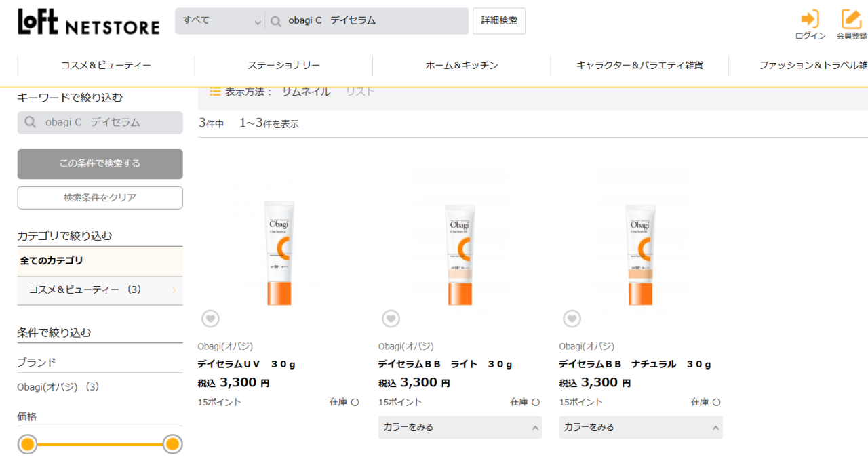This screenshot has height=457, width=868.
Task: Click the magnifier icon in the keyword filter box
Action: tap(30, 123)
